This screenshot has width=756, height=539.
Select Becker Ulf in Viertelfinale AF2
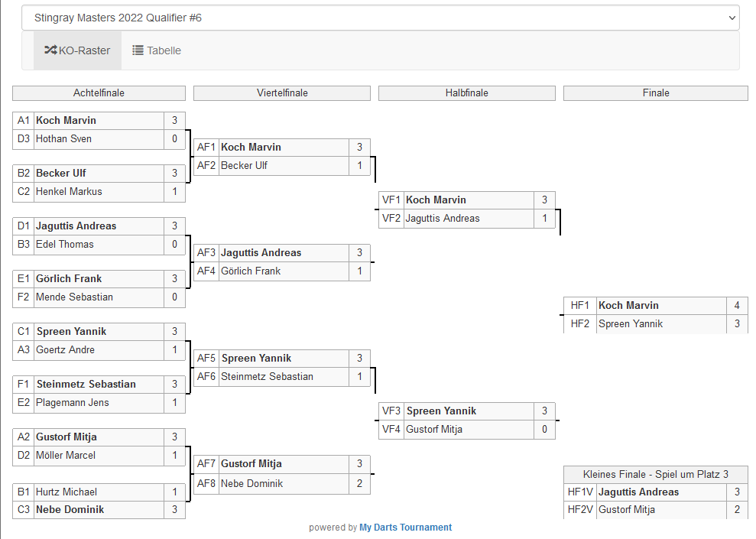(244, 166)
